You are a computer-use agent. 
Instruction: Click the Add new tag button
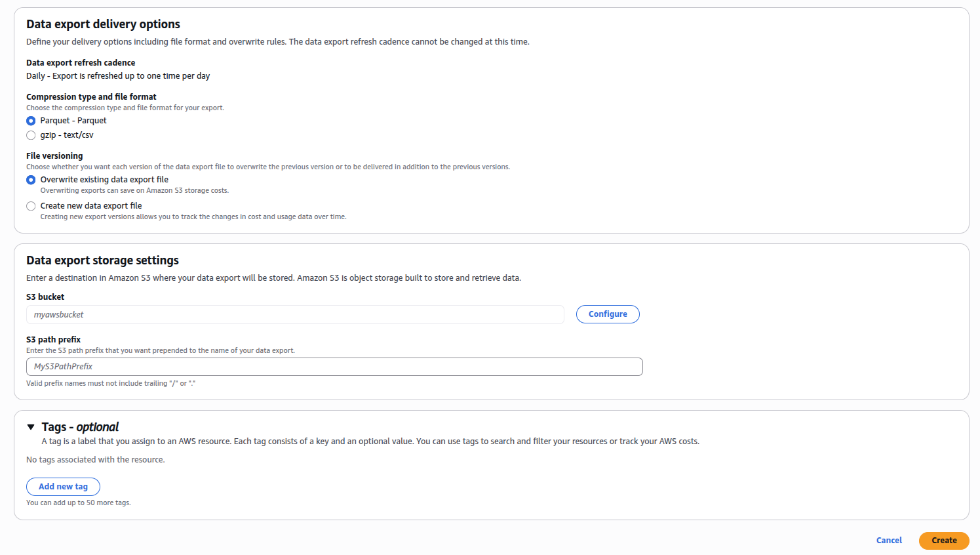click(x=63, y=486)
